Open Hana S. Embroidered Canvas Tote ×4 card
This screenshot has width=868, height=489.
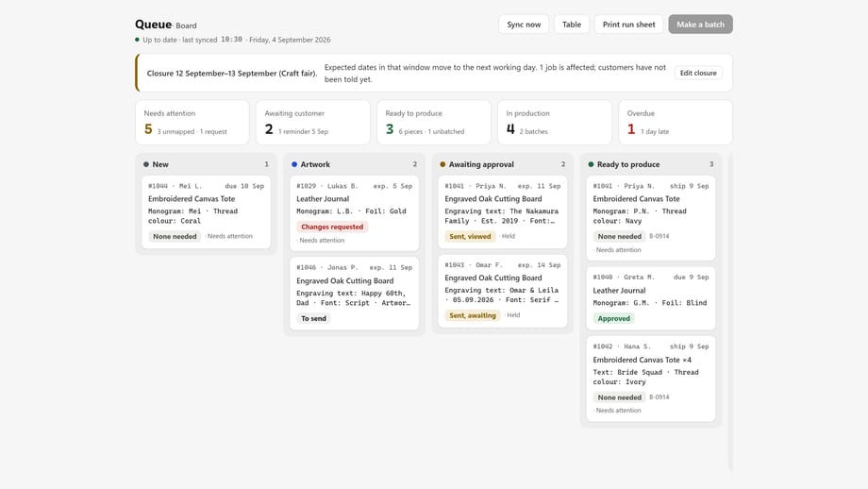[651, 379]
